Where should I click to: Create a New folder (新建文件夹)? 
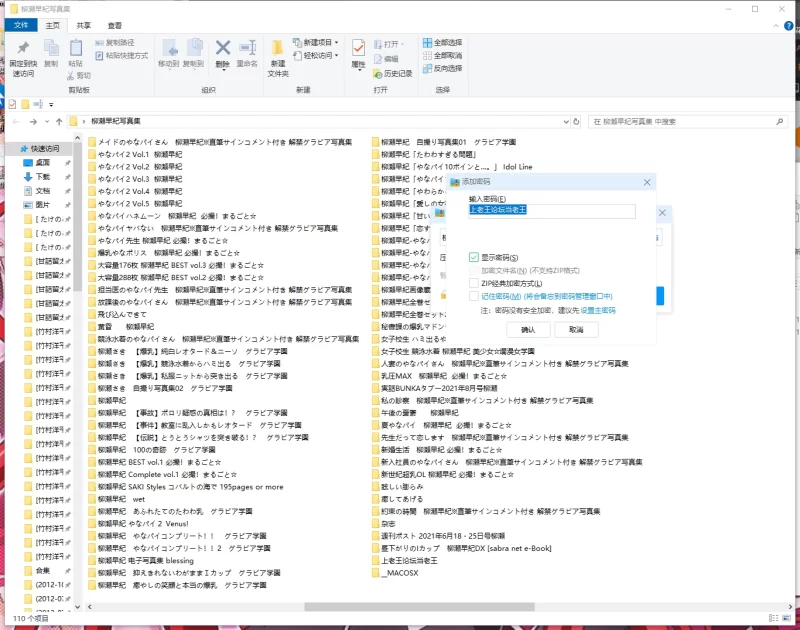point(278,58)
